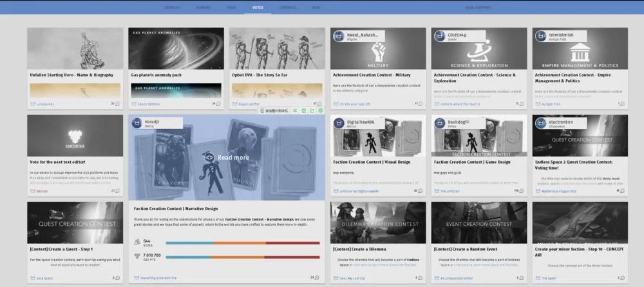Image resolution: width=644 pixels, height=287 pixels.
Task: Open Gas Planet Anomalies banner thumbnail
Action: click(x=176, y=48)
